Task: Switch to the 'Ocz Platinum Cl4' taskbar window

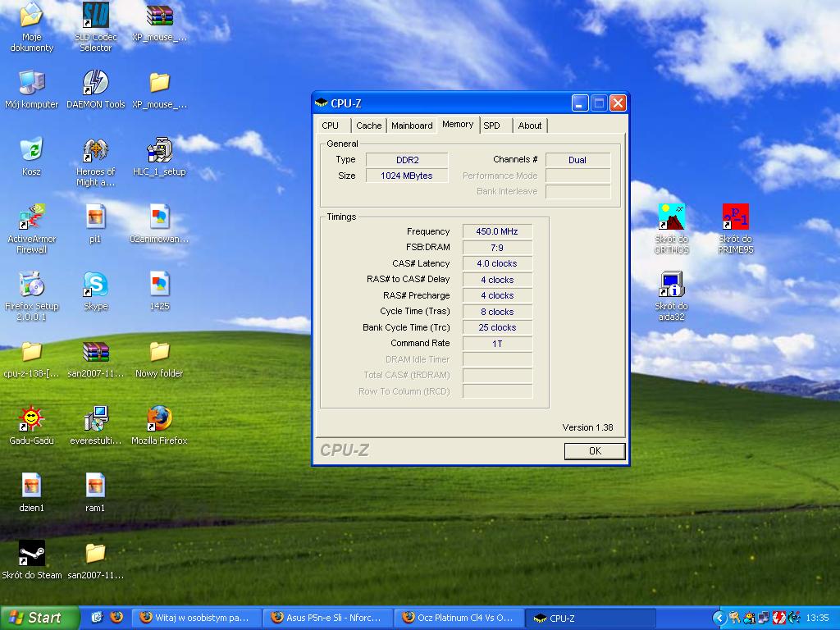Action: click(459, 618)
